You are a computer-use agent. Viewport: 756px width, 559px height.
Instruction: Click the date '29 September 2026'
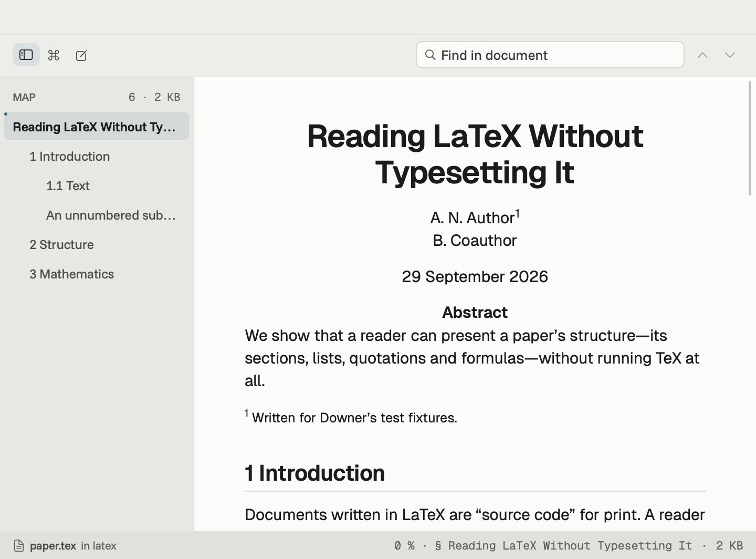tap(475, 276)
